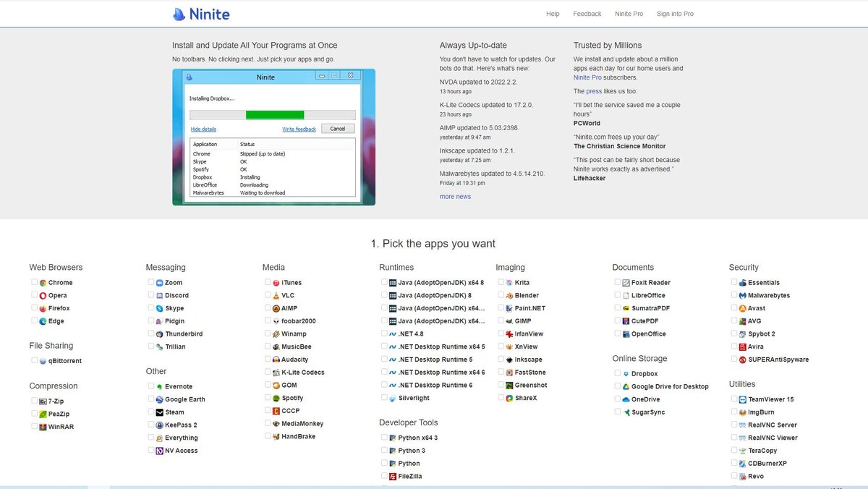Image resolution: width=868 pixels, height=489 pixels.
Task: Click the qBittorrent icon
Action: [x=43, y=361]
